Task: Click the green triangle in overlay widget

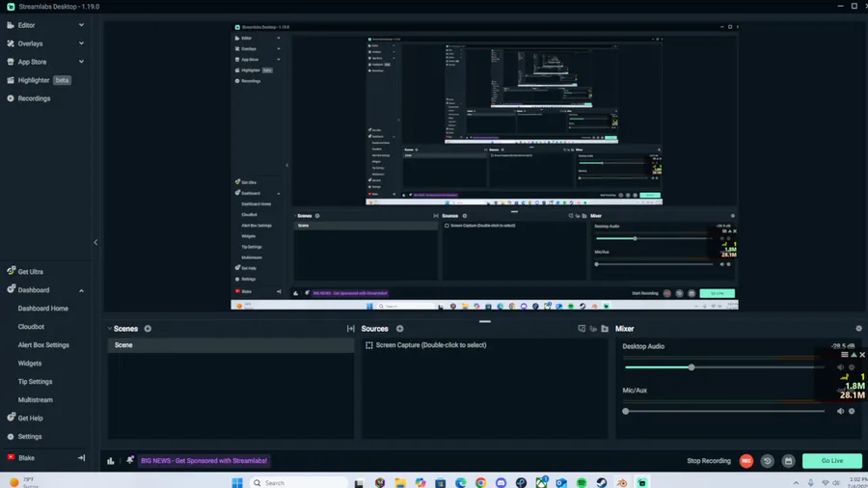Action: click(x=854, y=355)
